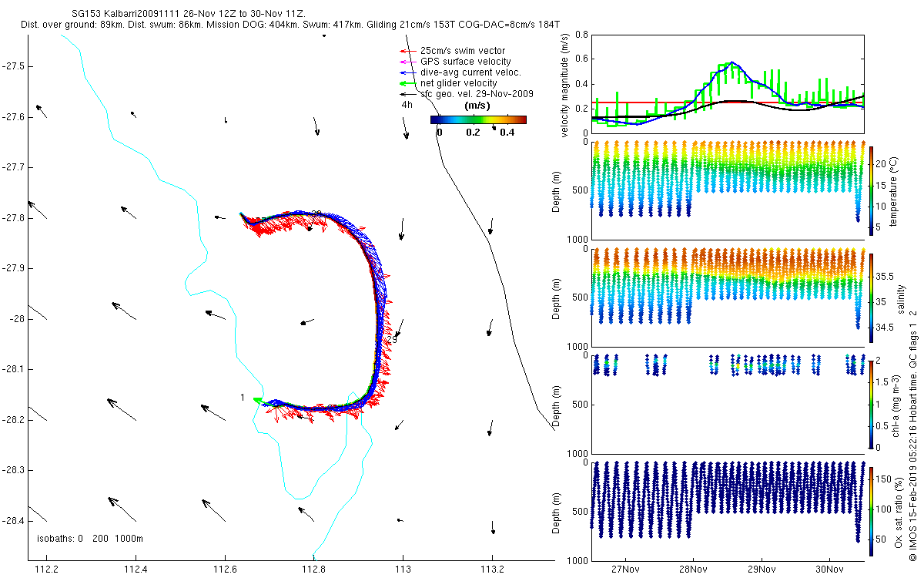Click day marker '28' on the glider track

(x=316, y=213)
